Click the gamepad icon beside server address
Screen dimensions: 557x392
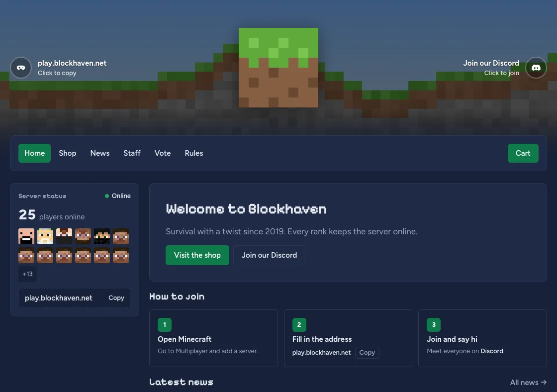point(21,68)
